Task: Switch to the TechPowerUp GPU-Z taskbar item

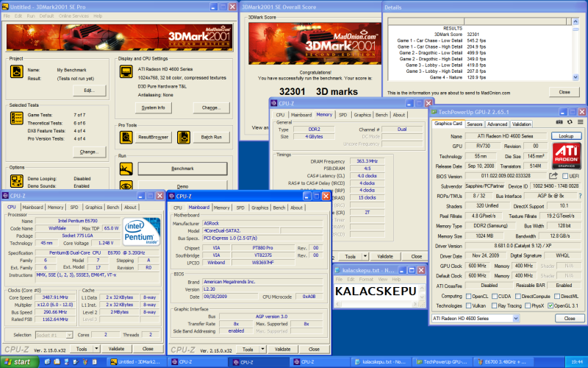Action: 442,362
